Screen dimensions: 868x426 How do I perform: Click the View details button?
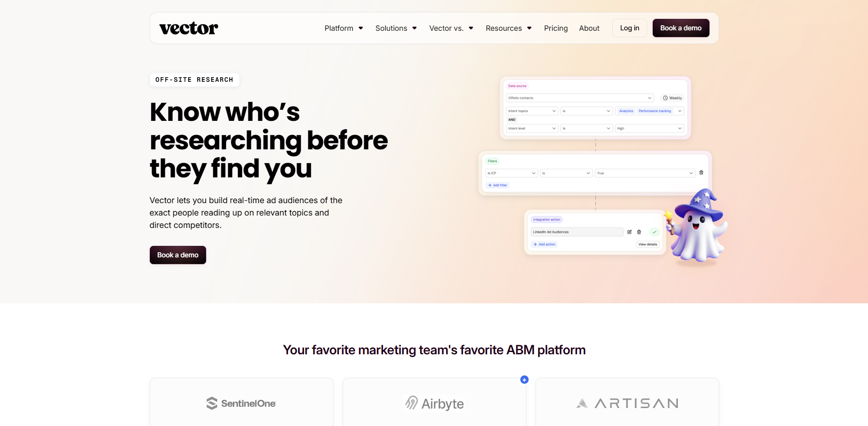(648, 244)
